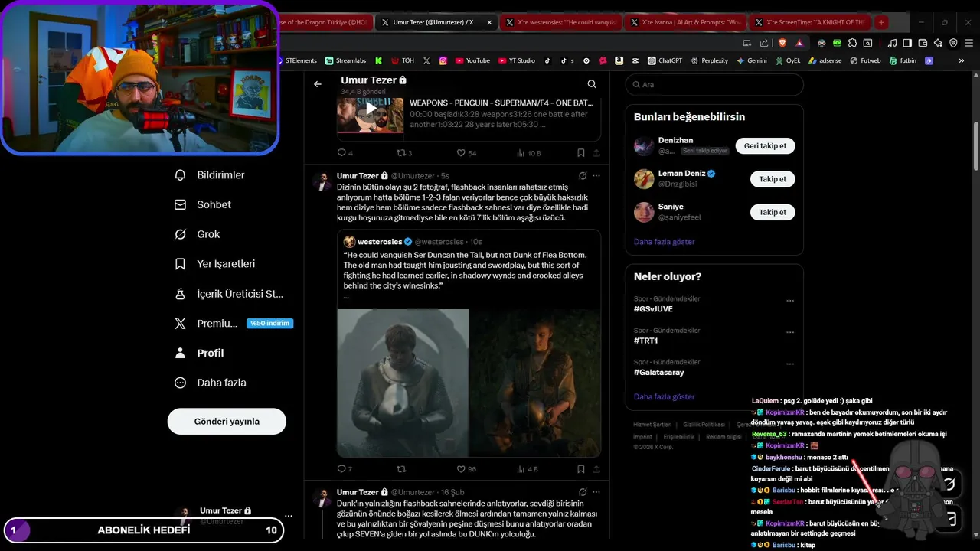Open more options on the 16 Şub post
980x551 pixels.
pyautogui.click(x=596, y=492)
